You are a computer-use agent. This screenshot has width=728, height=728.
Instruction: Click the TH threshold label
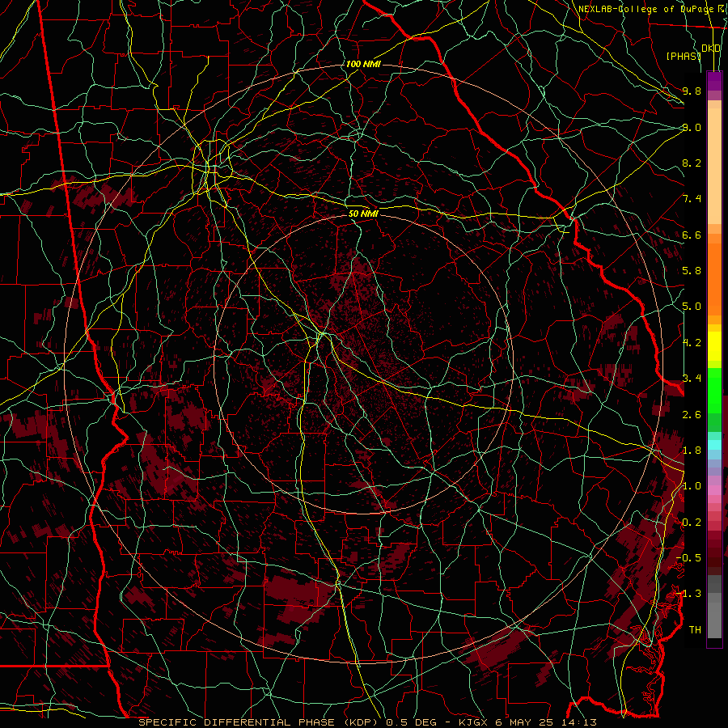tap(695, 630)
